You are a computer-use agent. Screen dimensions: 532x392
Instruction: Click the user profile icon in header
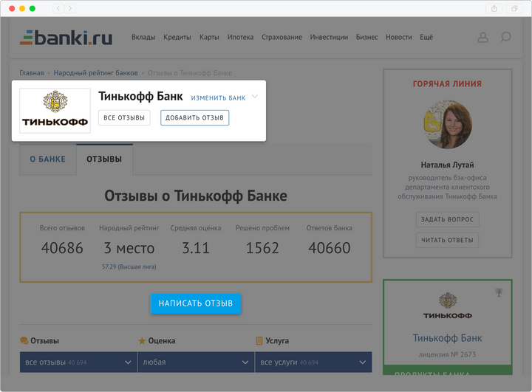coord(483,37)
